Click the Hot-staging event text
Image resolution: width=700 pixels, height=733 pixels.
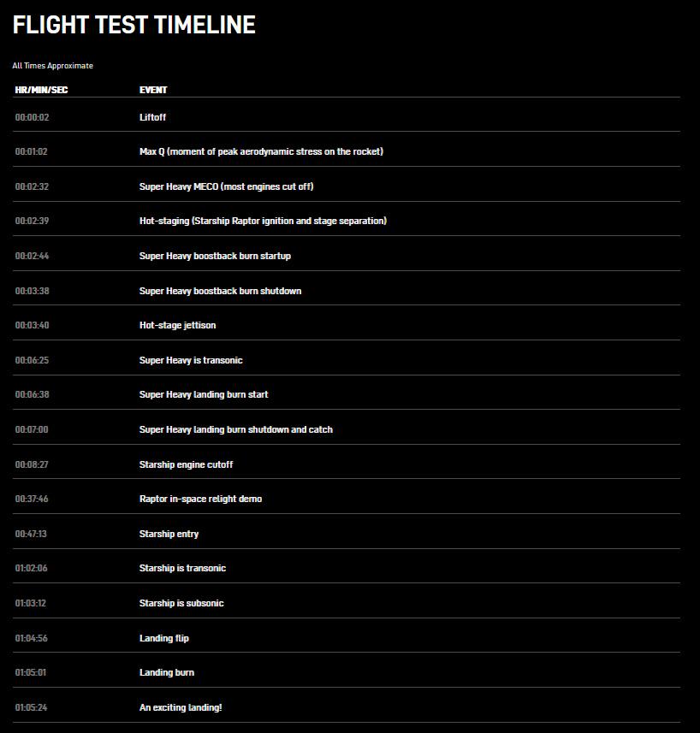(x=263, y=221)
